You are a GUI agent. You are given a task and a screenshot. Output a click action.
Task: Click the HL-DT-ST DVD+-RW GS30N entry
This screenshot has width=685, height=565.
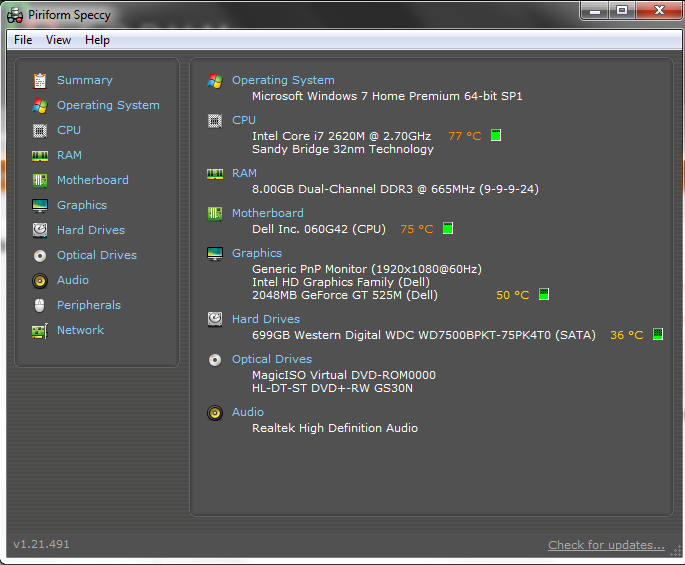tap(332, 388)
